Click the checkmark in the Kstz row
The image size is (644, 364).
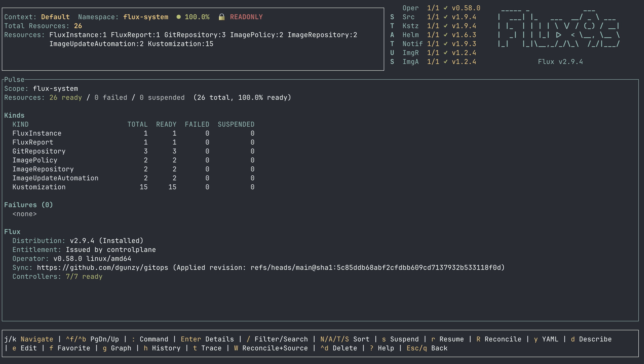coord(446,26)
